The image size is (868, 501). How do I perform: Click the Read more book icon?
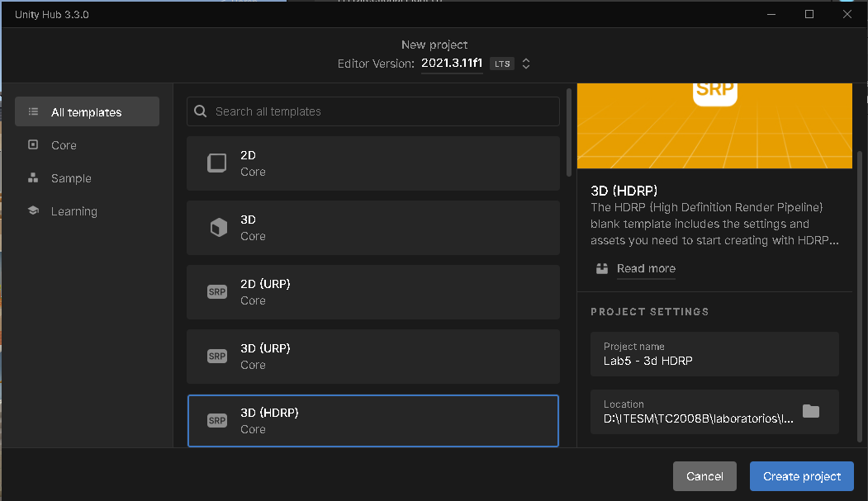(601, 268)
